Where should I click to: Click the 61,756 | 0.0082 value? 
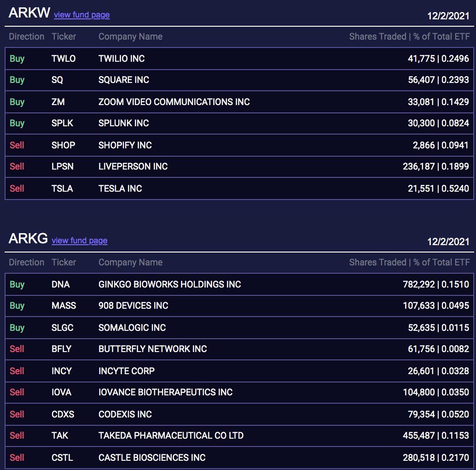pyautogui.click(x=438, y=349)
